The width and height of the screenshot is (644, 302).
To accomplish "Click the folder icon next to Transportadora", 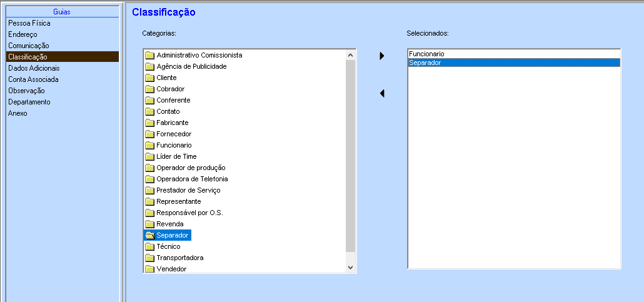I will click(149, 258).
